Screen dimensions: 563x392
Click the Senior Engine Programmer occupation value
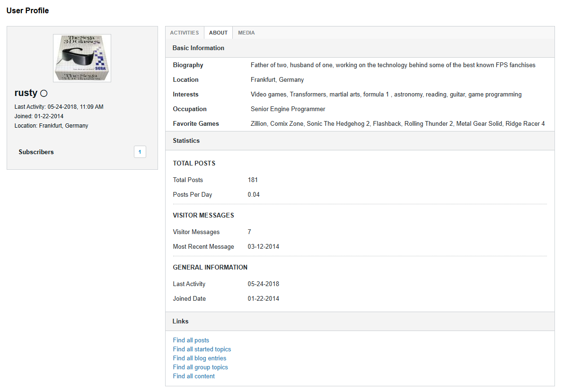point(288,109)
